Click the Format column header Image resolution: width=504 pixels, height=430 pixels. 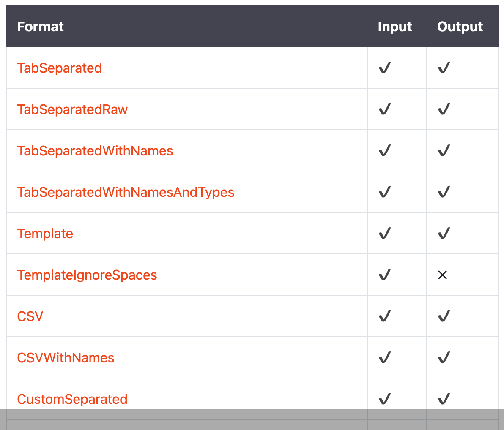[x=40, y=27]
